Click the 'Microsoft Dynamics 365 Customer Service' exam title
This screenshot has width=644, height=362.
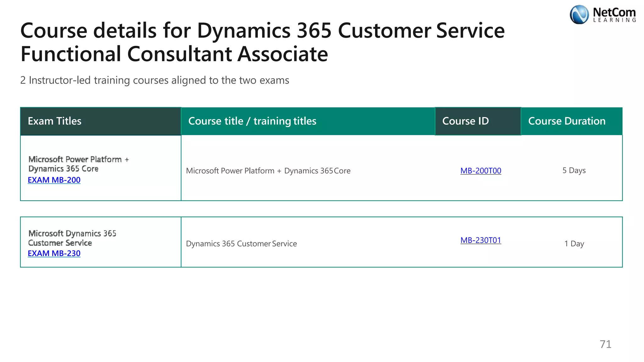pos(72,238)
